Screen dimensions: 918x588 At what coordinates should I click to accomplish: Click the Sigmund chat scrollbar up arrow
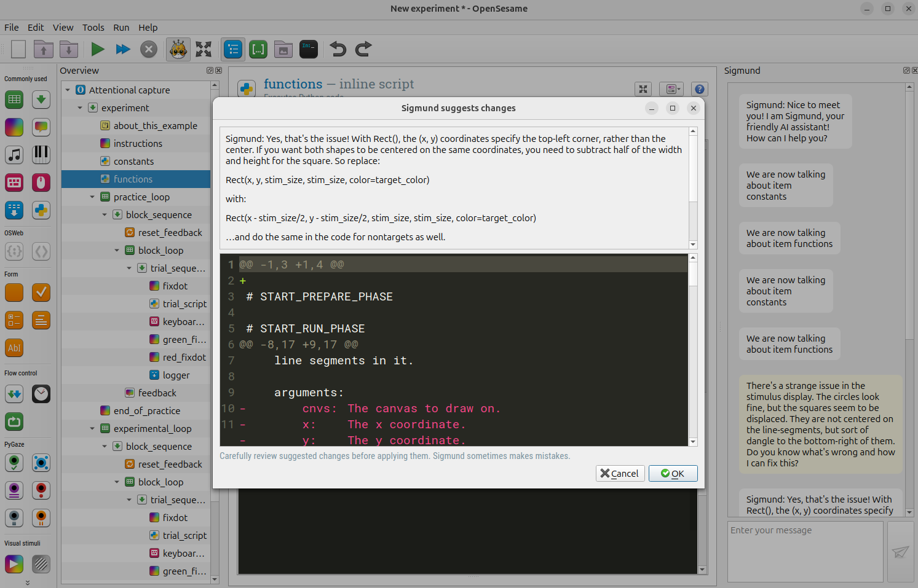(x=909, y=87)
